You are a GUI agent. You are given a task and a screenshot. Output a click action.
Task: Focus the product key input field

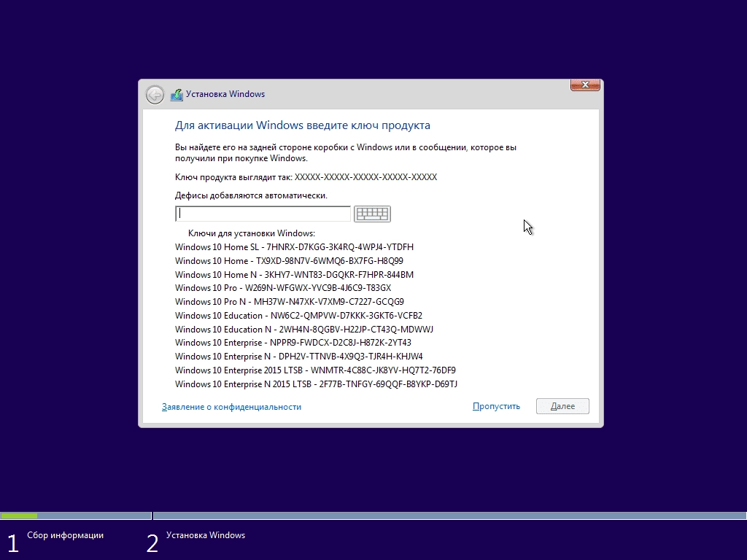tap(263, 214)
